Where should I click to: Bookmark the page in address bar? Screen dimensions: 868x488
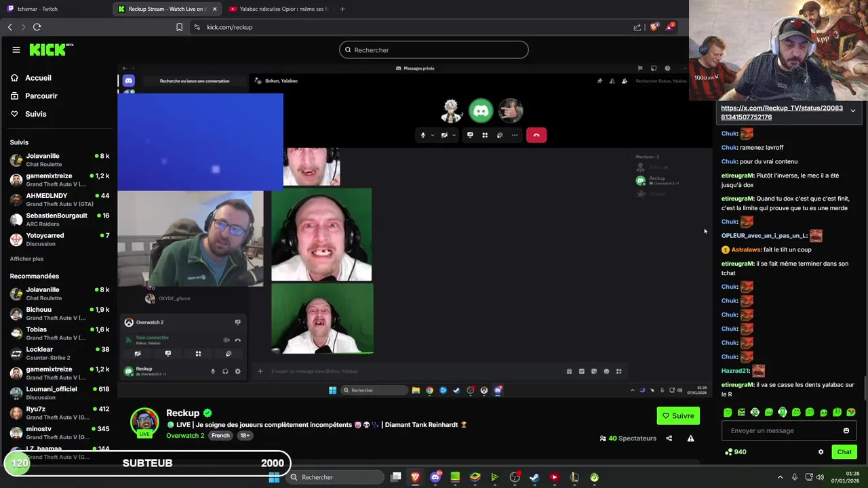(x=179, y=27)
